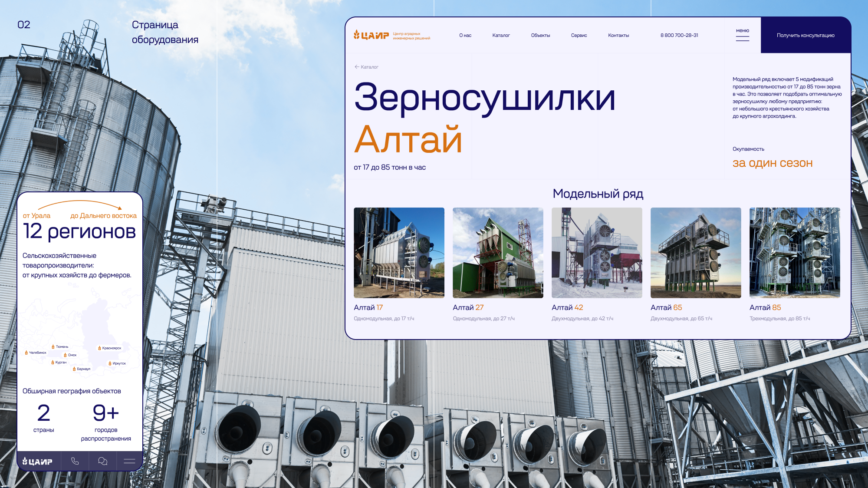868x488 pixels.
Task: Tap the phone icon in mobile bottom bar
Action: point(75,461)
